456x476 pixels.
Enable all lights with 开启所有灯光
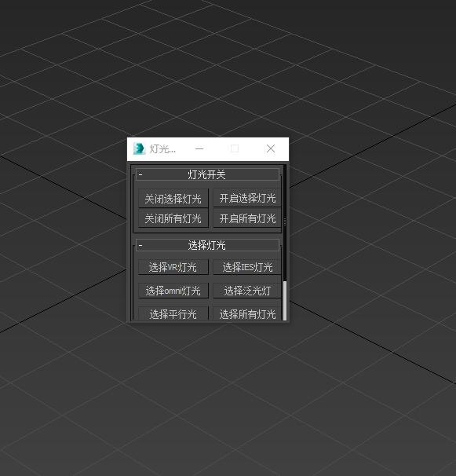(247, 218)
